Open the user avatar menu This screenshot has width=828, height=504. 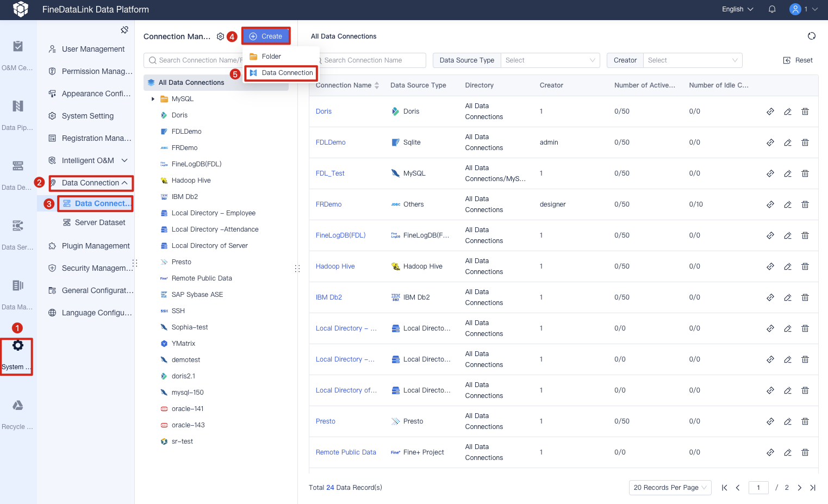795,9
